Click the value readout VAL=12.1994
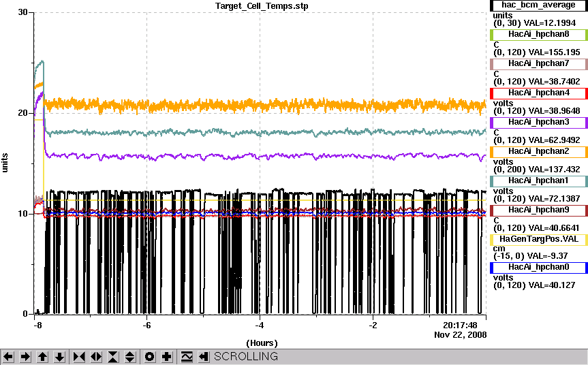 point(549,23)
